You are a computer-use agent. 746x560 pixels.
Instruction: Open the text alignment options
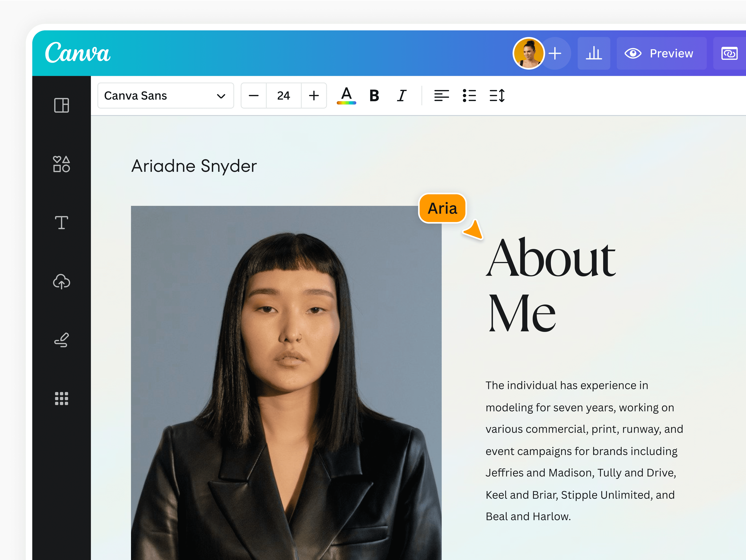(441, 96)
